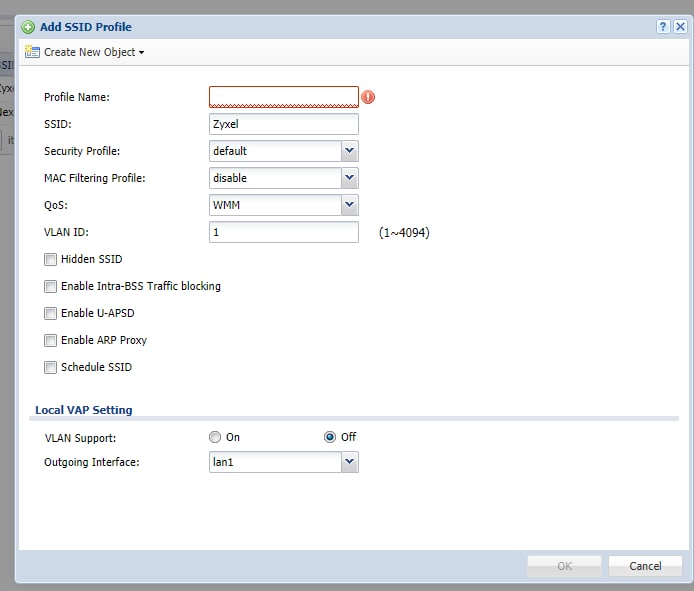The image size is (694, 591).
Task: Click the help question mark icon
Action: 663,27
